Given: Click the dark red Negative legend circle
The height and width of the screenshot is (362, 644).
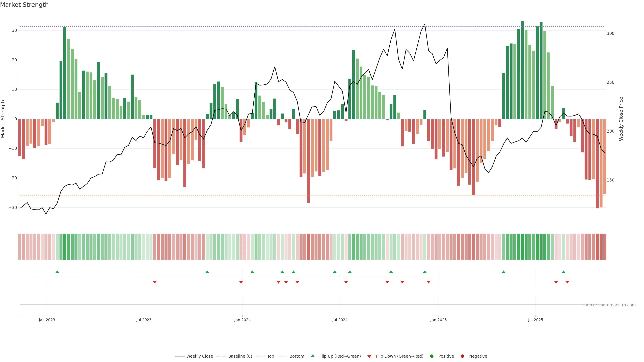Looking at the screenshot, I should tap(462, 356).
